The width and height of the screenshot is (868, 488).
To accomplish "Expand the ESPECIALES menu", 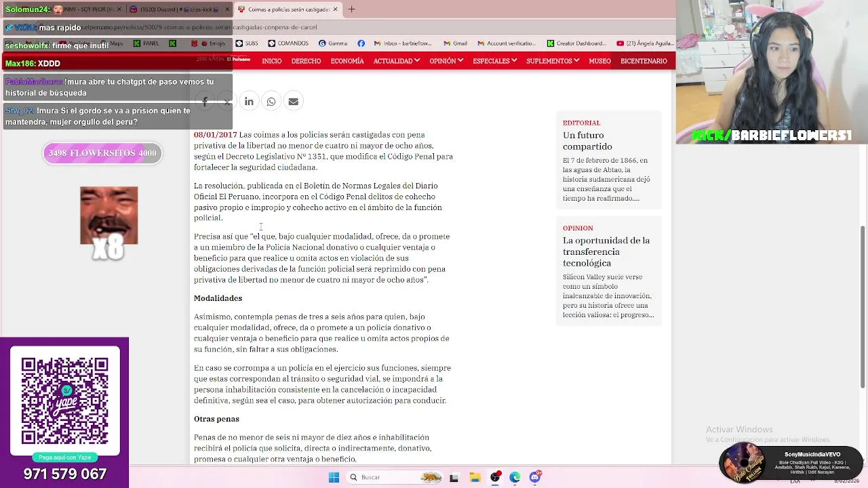I will tap(494, 61).
